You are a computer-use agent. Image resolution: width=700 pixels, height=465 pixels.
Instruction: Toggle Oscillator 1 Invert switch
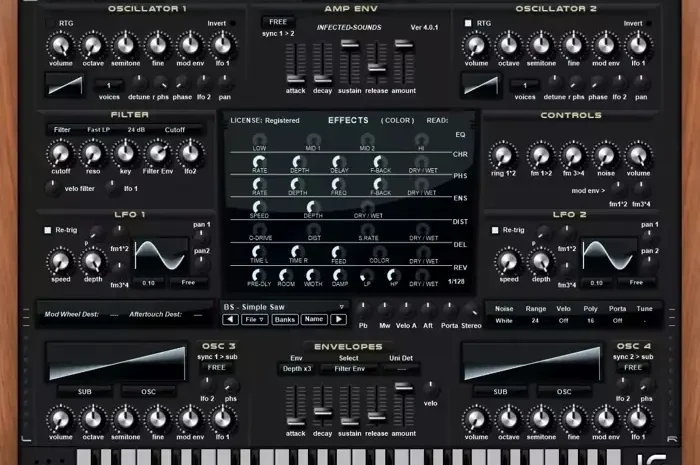click(233, 23)
